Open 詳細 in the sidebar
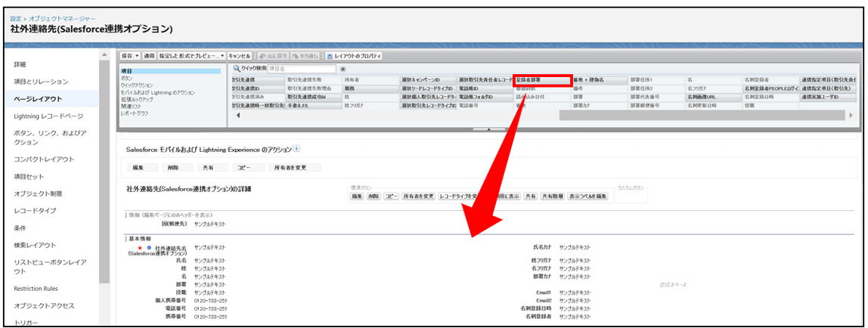 20,65
